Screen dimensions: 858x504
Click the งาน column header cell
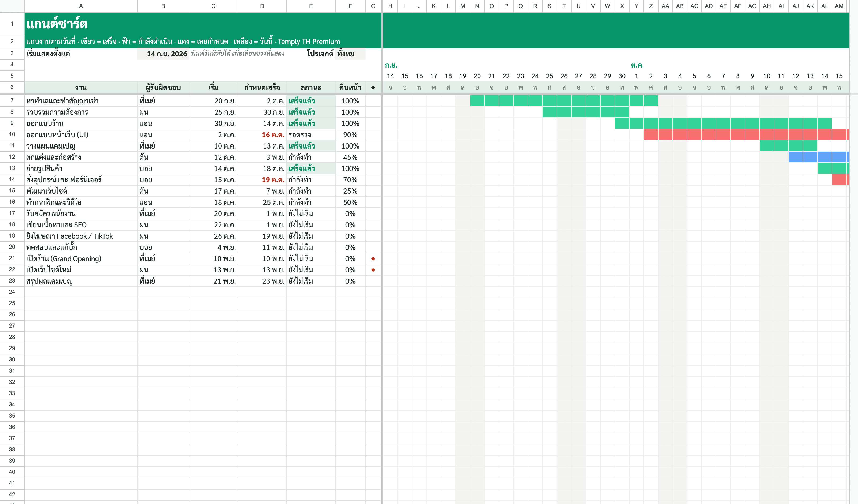[x=81, y=87]
